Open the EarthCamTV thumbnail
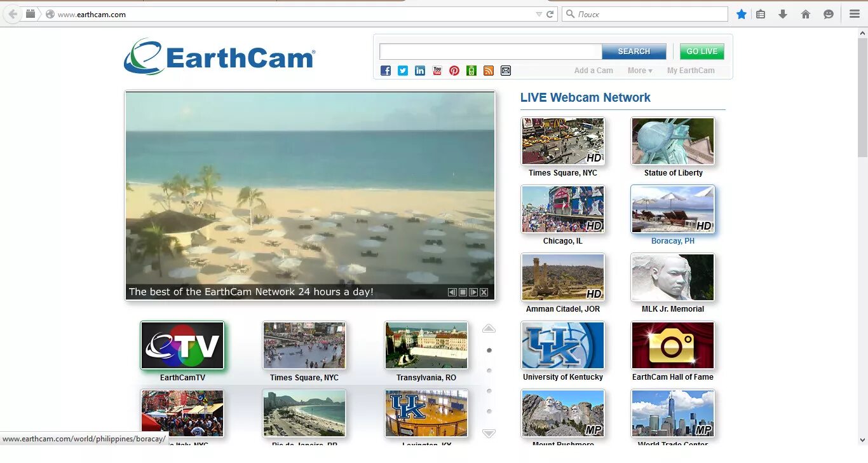The width and height of the screenshot is (868, 463). tap(182, 345)
